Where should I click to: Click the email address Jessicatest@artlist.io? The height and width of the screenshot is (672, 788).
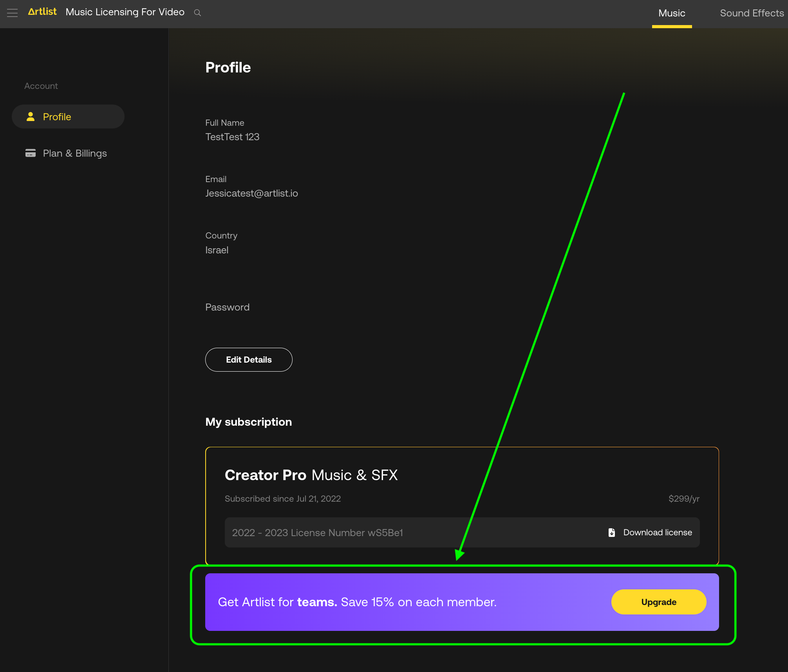tap(251, 193)
